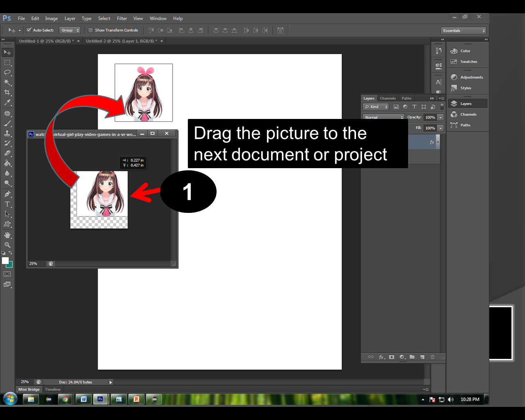Viewport: 525px width, 420px height.
Task: Select the Lasso tool
Action: click(7, 73)
